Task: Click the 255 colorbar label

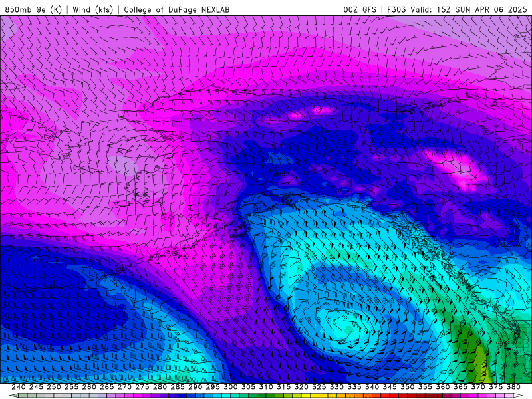Action: click(x=71, y=387)
